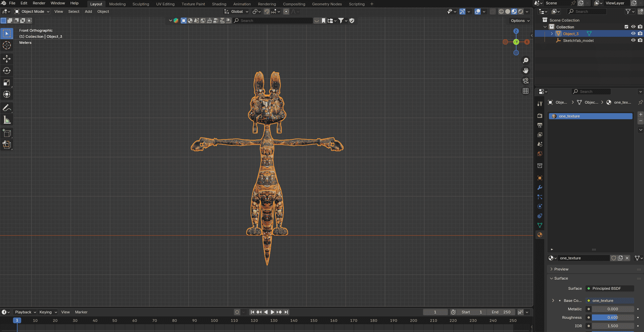Collapse the Surface panel
Screen dimensions: 644x332
(561, 278)
